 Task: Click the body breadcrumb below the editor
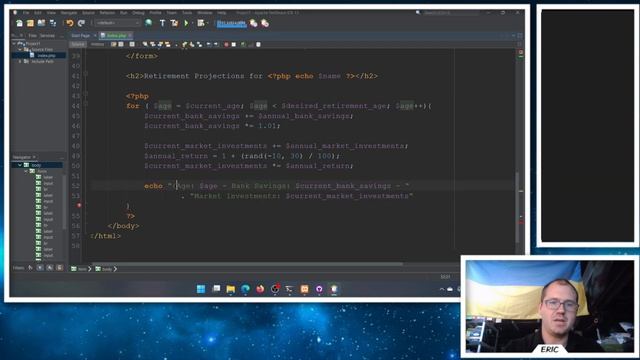point(107,269)
